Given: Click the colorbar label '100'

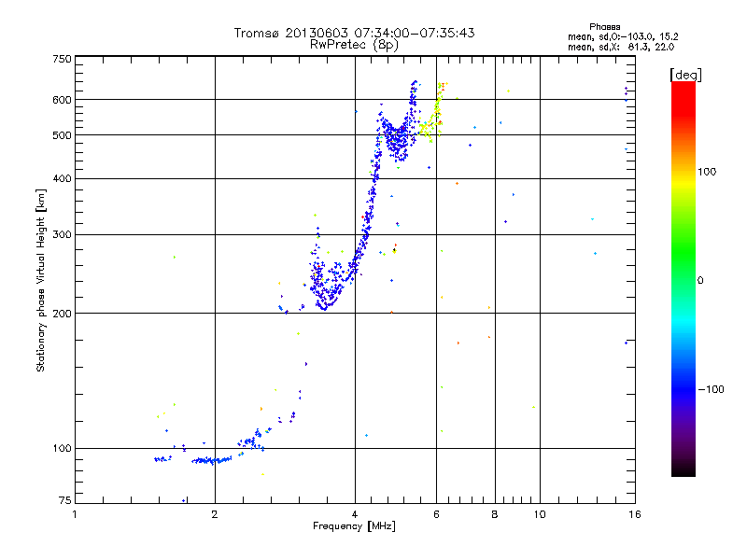Looking at the screenshot, I should pyautogui.click(x=707, y=172).
